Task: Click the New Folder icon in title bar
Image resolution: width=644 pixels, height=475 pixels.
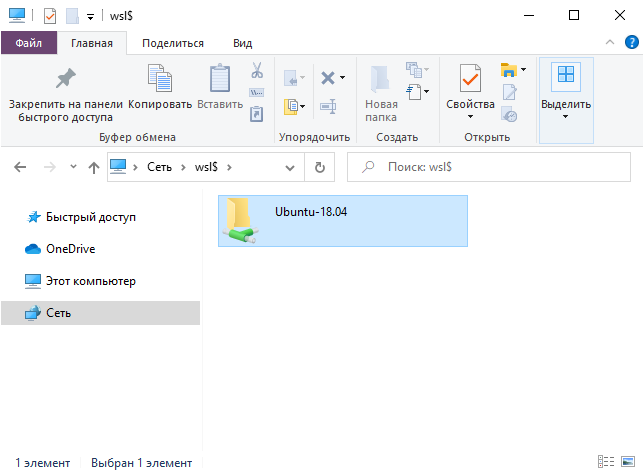Action: (72, 16)
